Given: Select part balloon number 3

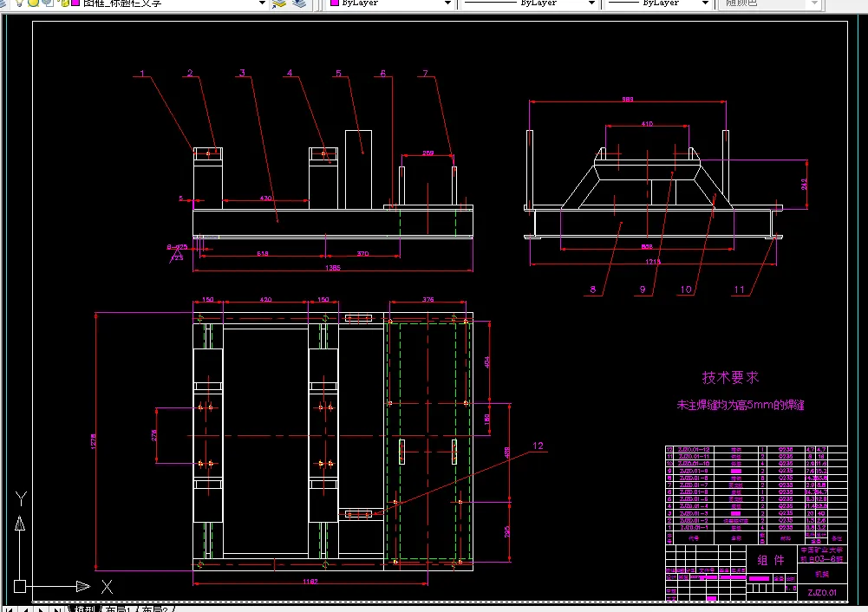Looking at the screenshot, I should click(243, 73).
